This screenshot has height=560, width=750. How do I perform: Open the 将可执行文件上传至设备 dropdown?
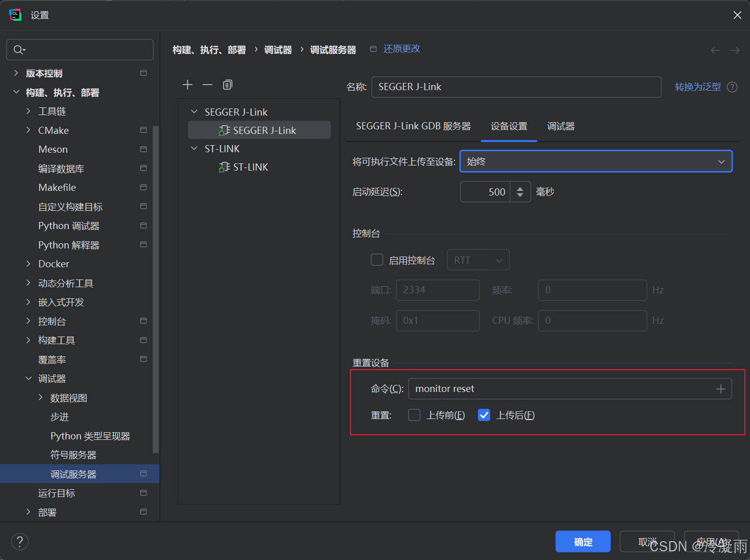click(x=596, y=161)
